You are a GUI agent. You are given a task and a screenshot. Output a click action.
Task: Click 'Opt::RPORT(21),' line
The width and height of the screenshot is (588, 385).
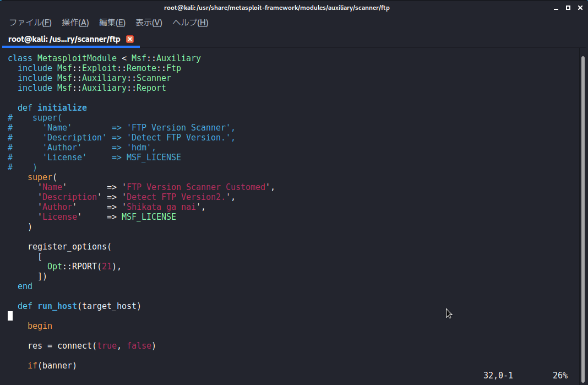click(x=84, y=267)
